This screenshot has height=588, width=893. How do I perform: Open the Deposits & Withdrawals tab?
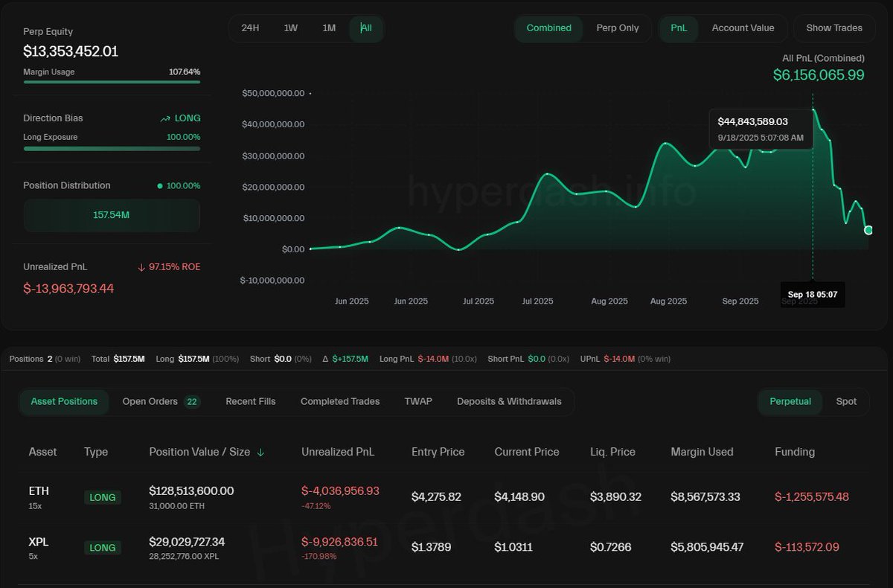click(509, 401)
